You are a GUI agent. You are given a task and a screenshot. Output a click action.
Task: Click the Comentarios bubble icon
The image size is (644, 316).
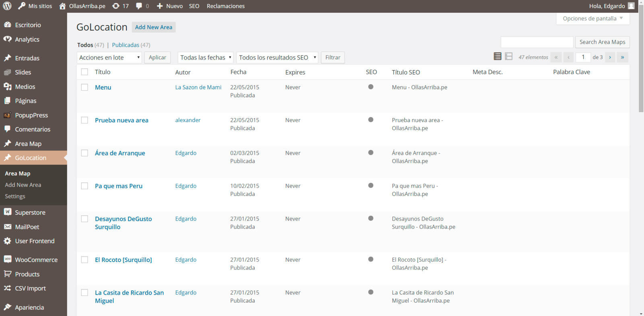[8, 129]
